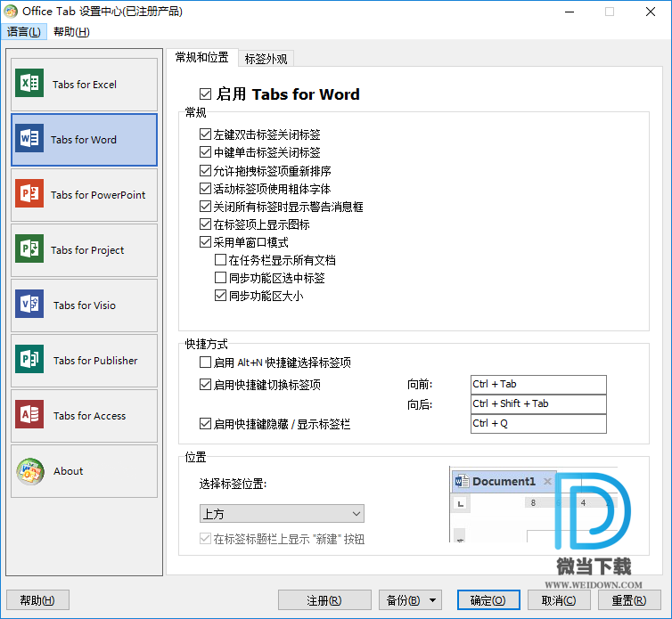
Task: Check 同步功能区选中标签
Action: pyautogui.click(x=220, y=278)
